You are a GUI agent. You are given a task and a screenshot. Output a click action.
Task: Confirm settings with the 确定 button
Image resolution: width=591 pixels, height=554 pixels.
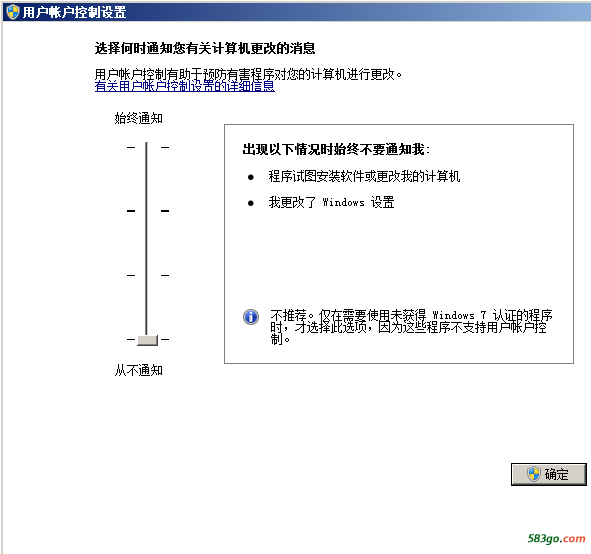tap(548, 474)
